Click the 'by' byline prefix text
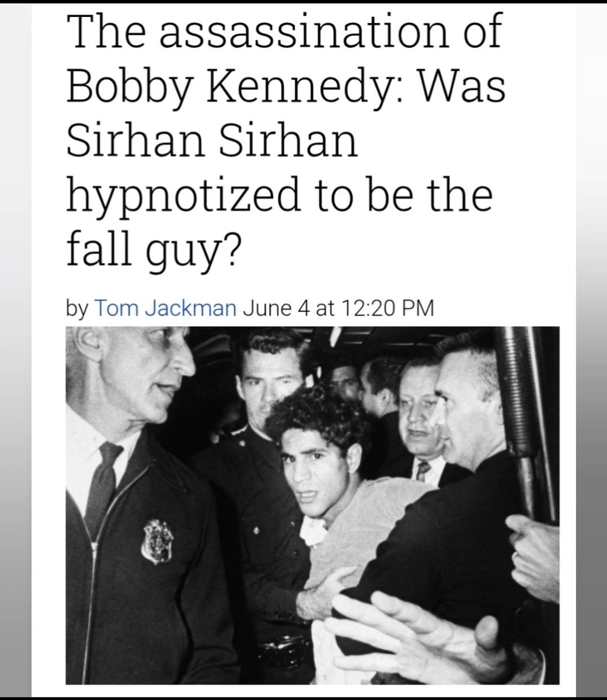The height and width of the screenshot is (700, 607). pos(76,309)
